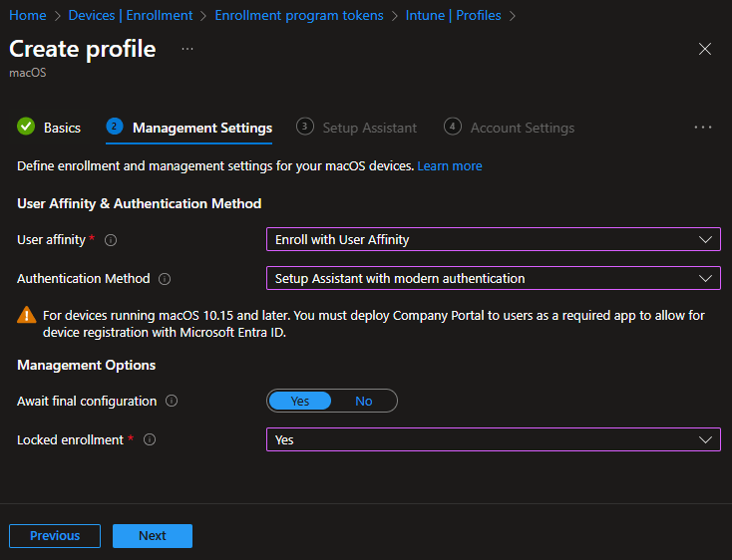Select the Management Settings tab

tap(201, 128)
